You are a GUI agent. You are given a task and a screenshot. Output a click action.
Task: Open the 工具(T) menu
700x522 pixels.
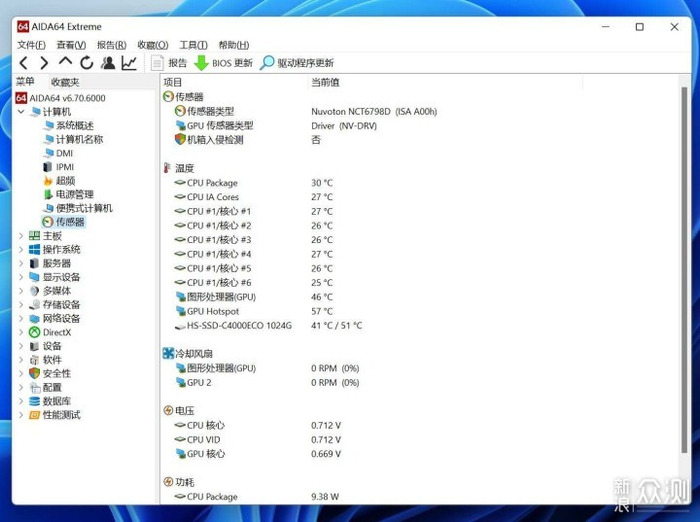pos(193,45)
